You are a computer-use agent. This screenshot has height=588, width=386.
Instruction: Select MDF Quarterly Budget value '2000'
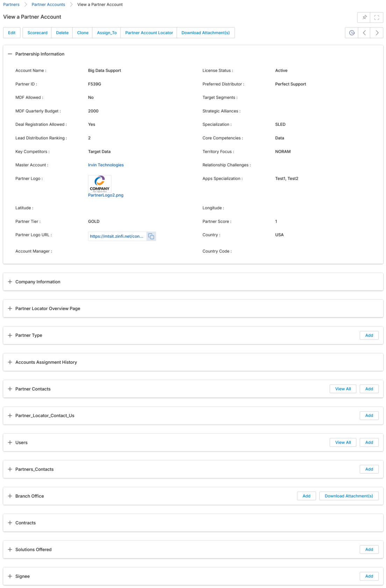coord(93,111)
